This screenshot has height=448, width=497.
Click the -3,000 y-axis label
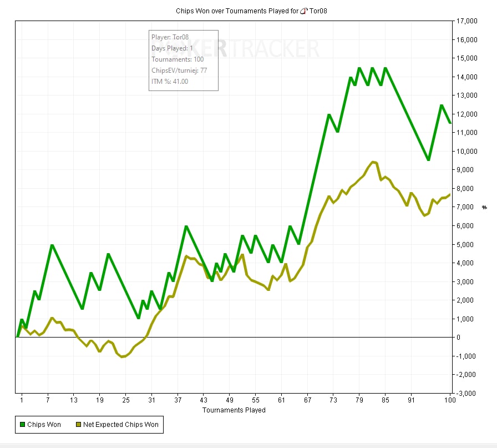tap(465, 393)
